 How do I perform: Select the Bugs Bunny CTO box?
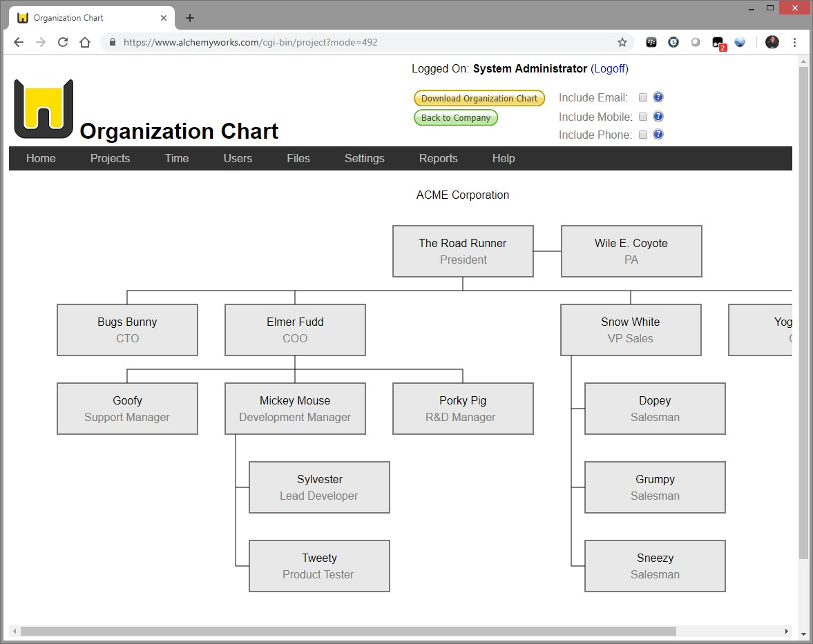click(x=128, y=330)
